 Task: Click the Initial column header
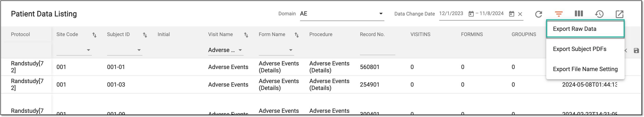164,34
